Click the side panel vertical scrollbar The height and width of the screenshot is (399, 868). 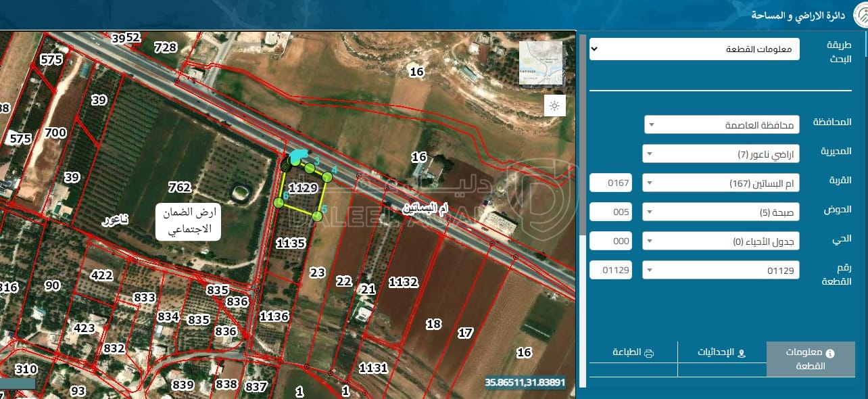point(583,135)
